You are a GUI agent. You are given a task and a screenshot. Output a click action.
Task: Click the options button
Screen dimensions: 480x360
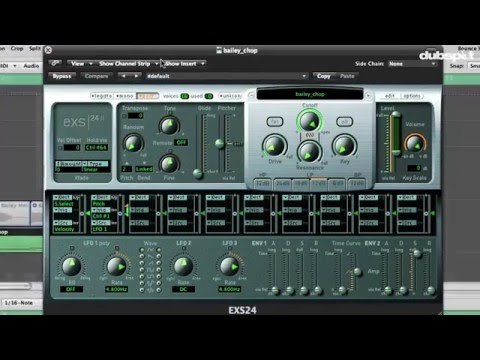(412, 96)
